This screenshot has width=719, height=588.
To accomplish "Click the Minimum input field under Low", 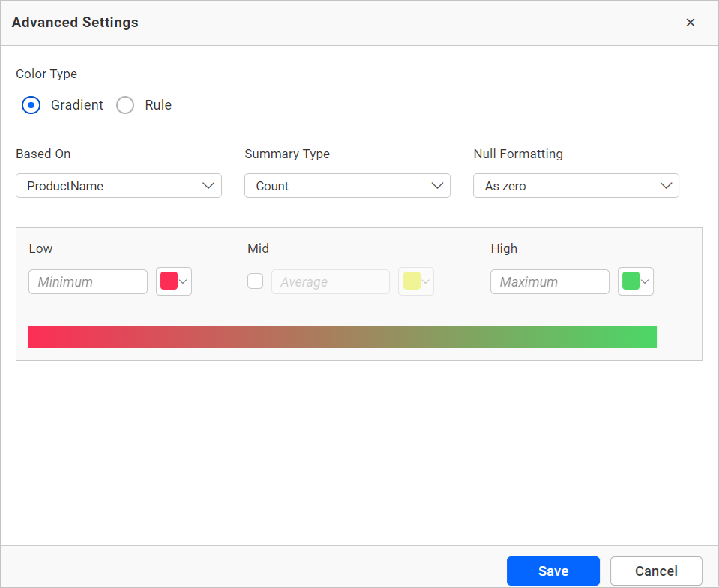I will (x=88, y=281).
